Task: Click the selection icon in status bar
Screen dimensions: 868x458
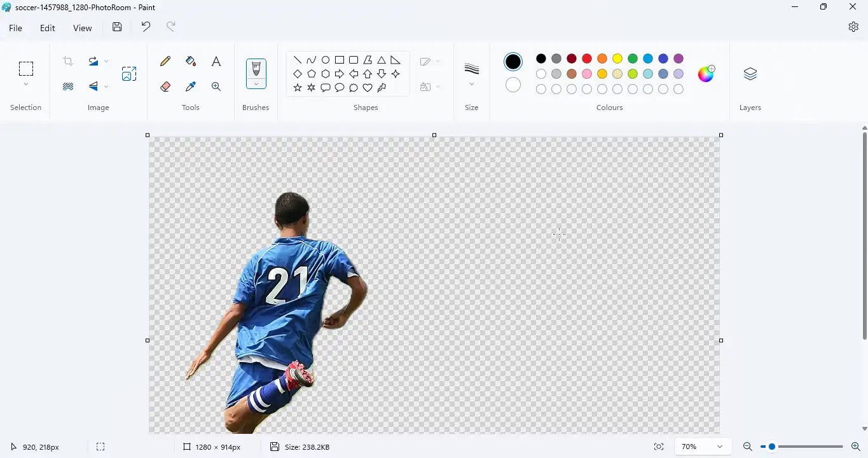Action: [x=100, y=447]
